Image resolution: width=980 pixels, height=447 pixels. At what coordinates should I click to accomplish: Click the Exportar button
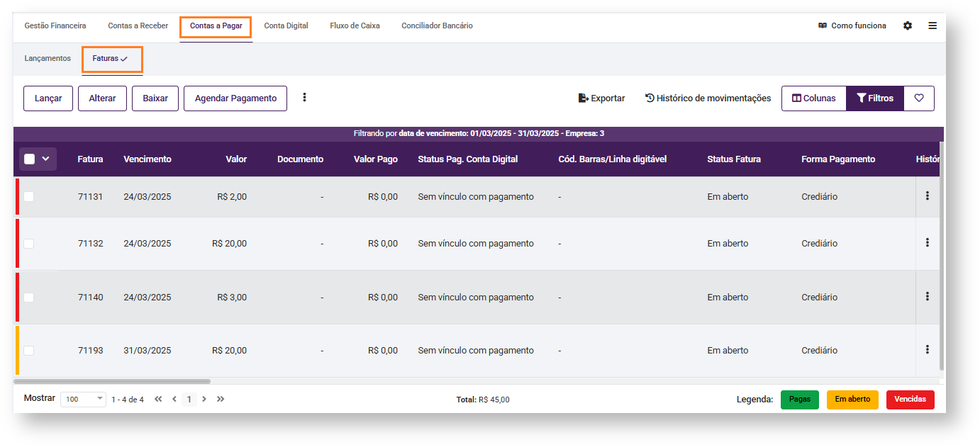point(601,98)
